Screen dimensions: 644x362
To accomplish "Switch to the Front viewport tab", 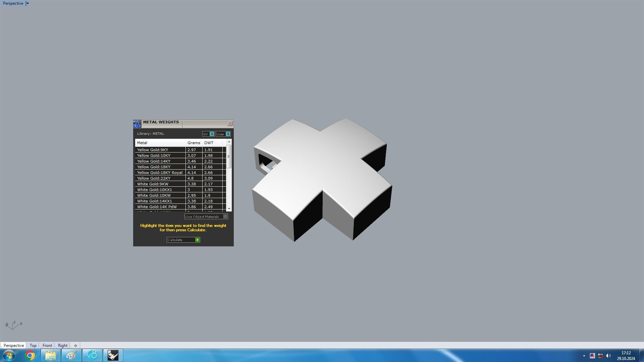I will click(47, 346).
